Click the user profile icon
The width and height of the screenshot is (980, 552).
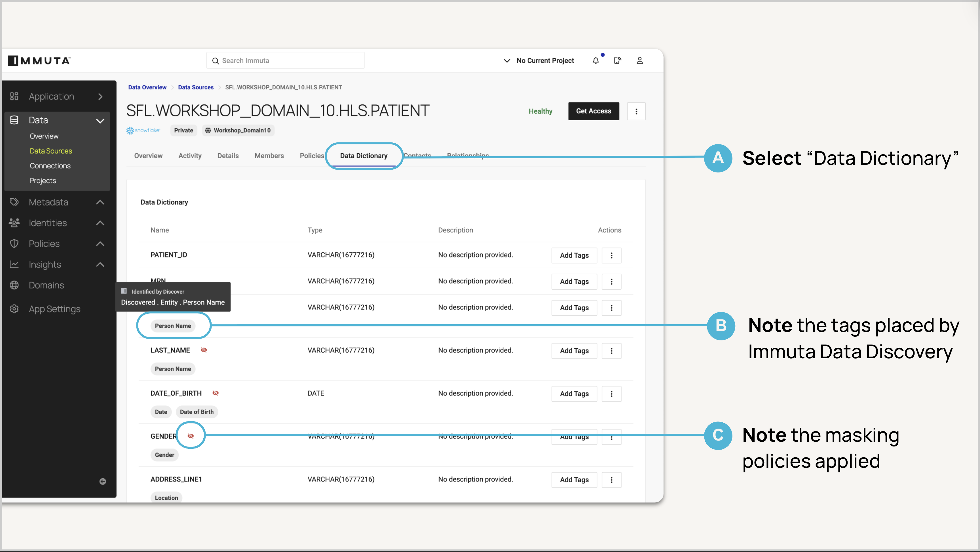pyautogui.click(x=639, y=60)
